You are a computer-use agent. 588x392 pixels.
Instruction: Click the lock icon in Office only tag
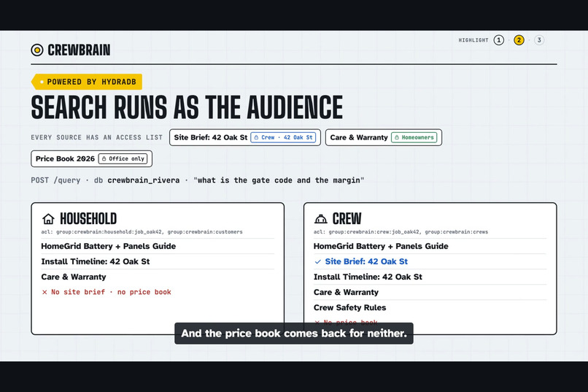pyautogui.click(x=104, y=158)
